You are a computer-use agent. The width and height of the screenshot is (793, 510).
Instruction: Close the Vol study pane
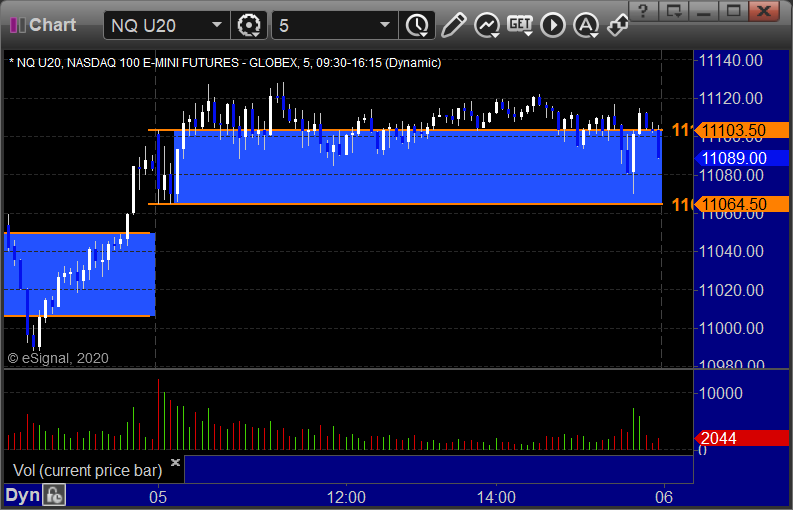(x=175, y=462)
